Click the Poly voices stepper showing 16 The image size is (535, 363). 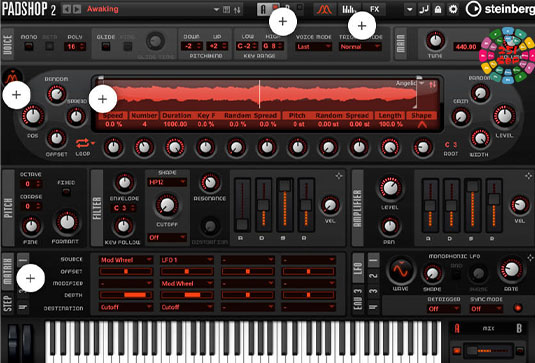(75, 46)
